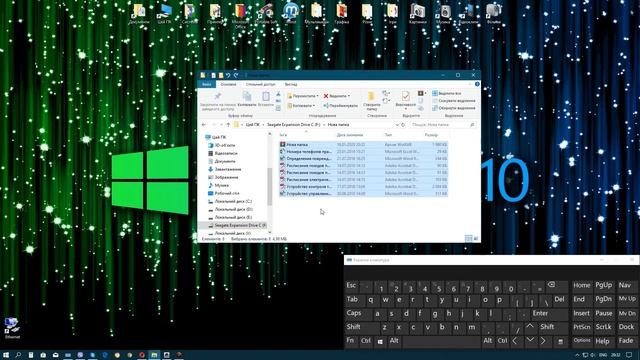Toggle ScrLk key on on-screen keyboard
The image size is (640, 360).
(603, 327)
